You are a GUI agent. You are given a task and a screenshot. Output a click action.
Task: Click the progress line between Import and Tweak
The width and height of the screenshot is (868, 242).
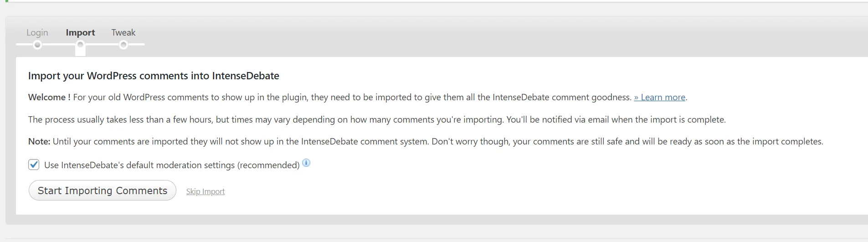pyautogui.click(x=102, y=44)
